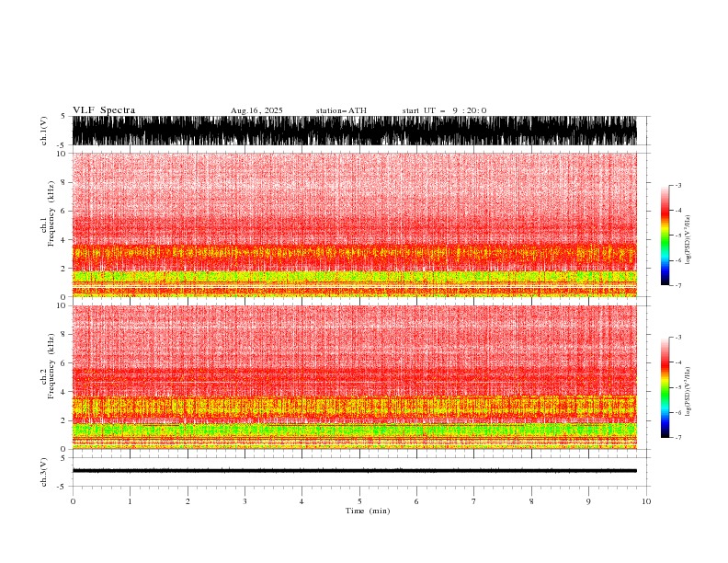Click the "-5" value on ch.1 colorbar

[x=677, y=236]
